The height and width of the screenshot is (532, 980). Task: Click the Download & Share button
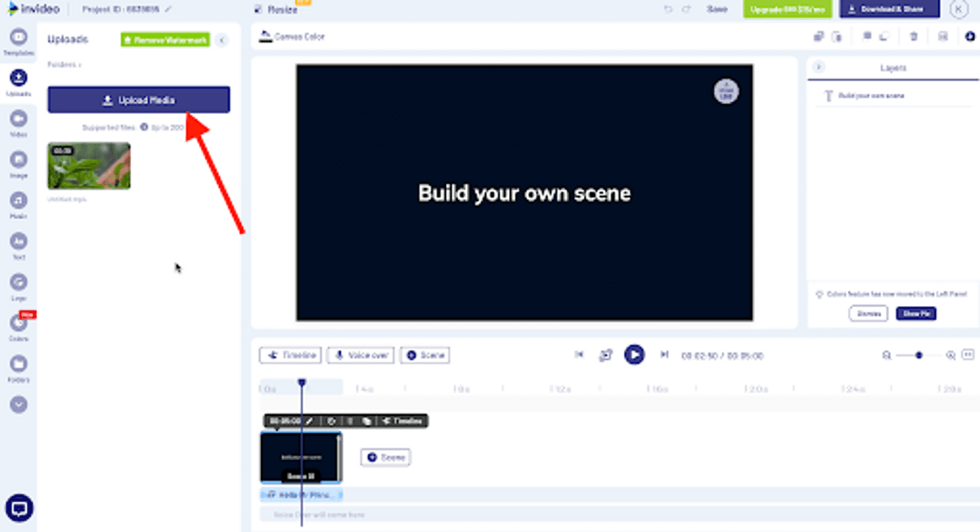click(x=889, y=9)
